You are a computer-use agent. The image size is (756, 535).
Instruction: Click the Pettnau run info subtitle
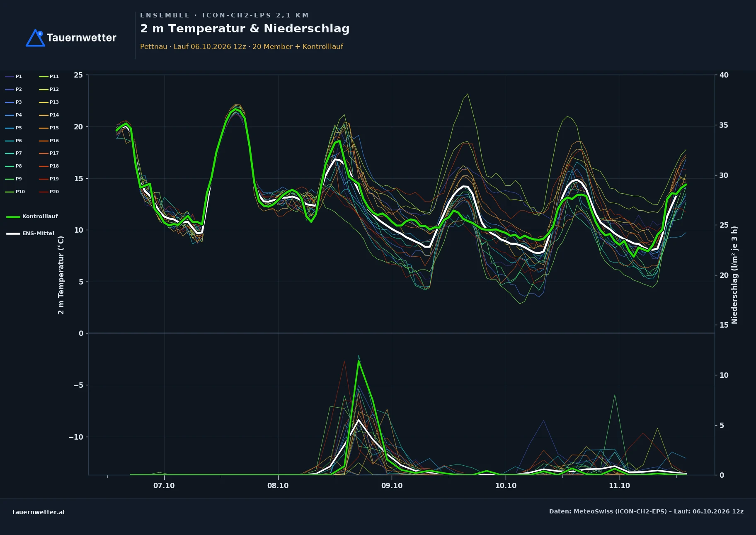(242, 46)
